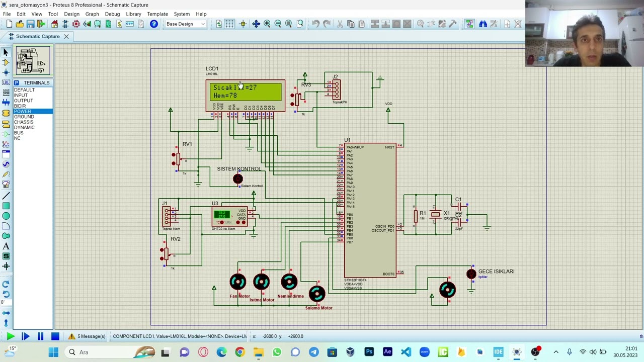Select the Component mode tool
Image resolution: width=644 pixels, height=362 pixels.
(6, 62)
